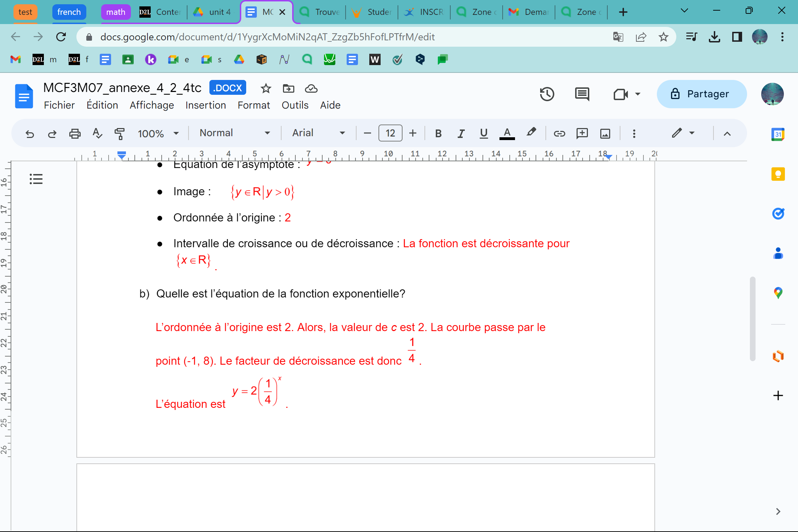Open the Arial font dropdown
This screenshot has width=798, height=532.
[x=318, y=133]
